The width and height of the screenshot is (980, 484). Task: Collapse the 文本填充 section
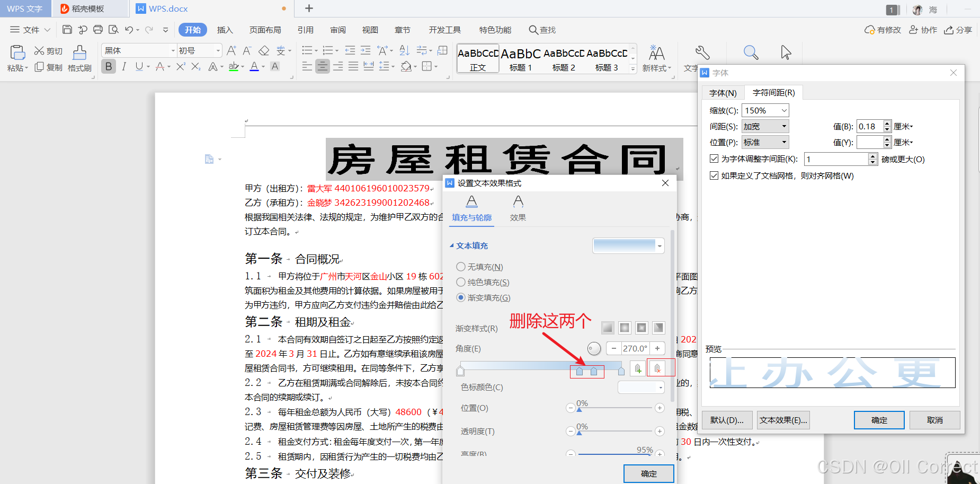[x=452, y=245]
